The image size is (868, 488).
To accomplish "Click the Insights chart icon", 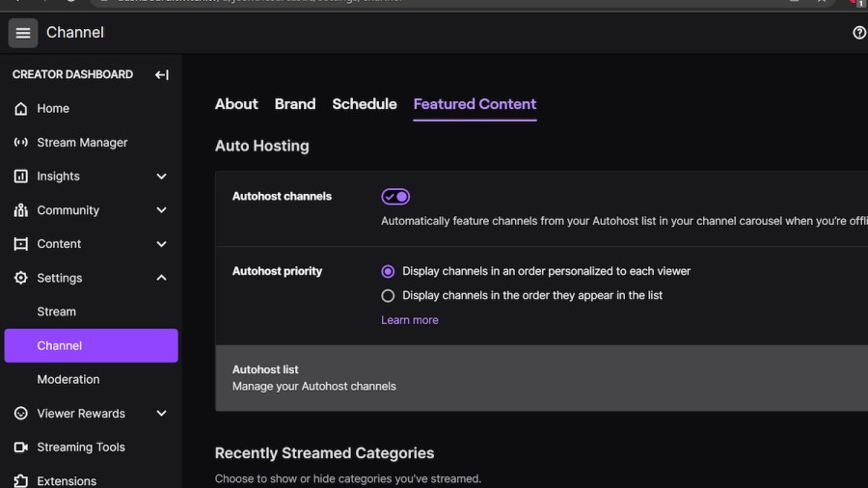I will click(20, 176).
